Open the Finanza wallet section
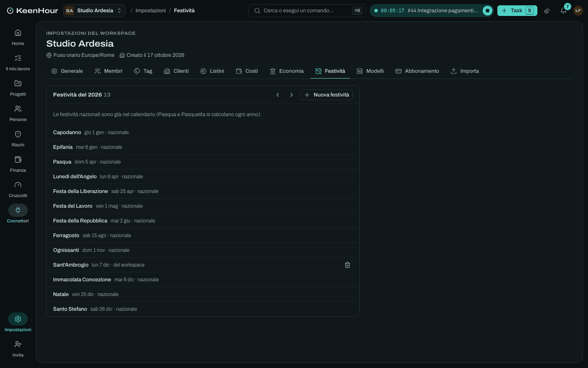This screenshot has width=588, height=368. coord(18,164)
